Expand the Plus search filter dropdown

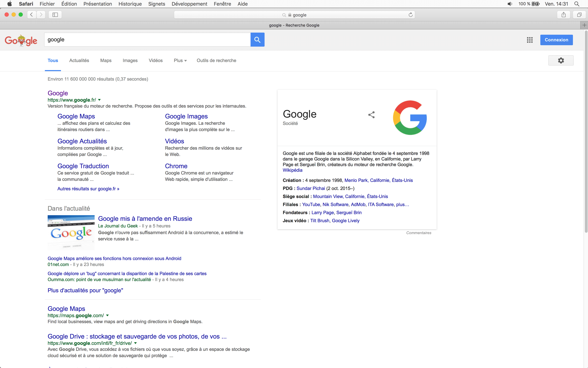180,61
